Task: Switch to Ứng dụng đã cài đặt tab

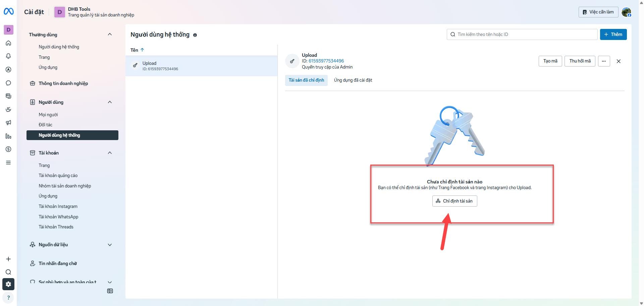Action: click(353, 80)
